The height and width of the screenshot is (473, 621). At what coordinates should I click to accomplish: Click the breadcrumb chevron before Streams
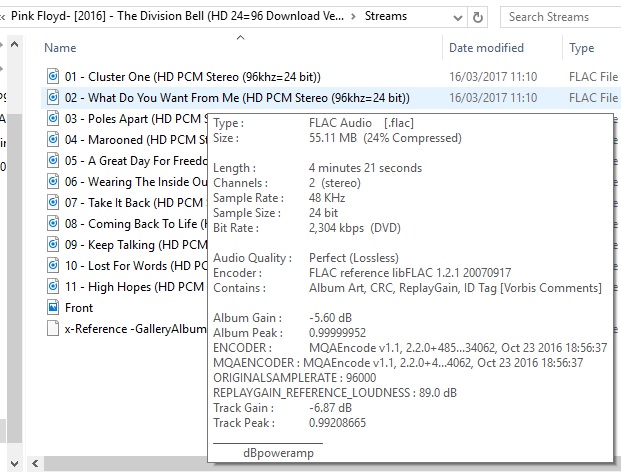[x=353, y=17]
